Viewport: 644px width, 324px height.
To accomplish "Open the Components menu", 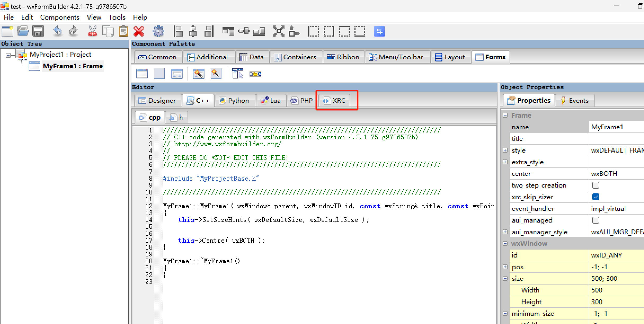I will [60, 17].
